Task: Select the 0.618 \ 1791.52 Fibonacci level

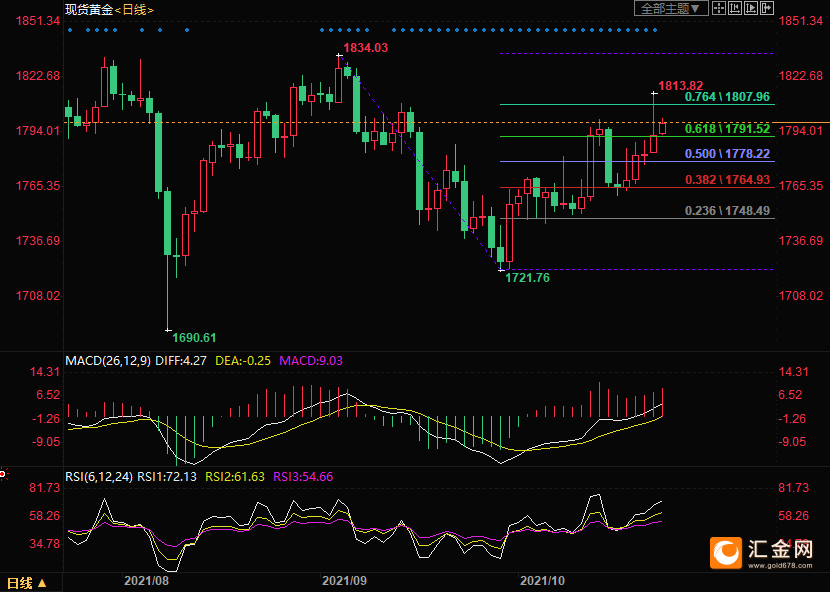Action: [x=727, y=129]
